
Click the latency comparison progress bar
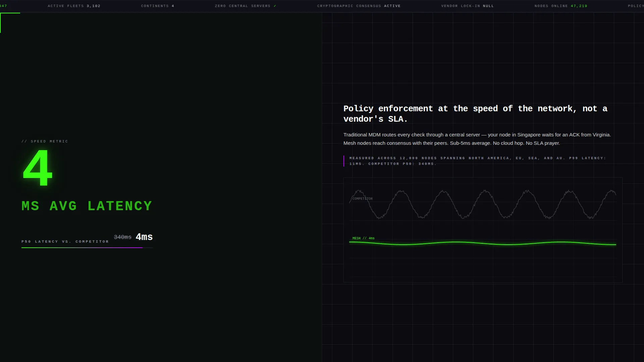(87, 248)
